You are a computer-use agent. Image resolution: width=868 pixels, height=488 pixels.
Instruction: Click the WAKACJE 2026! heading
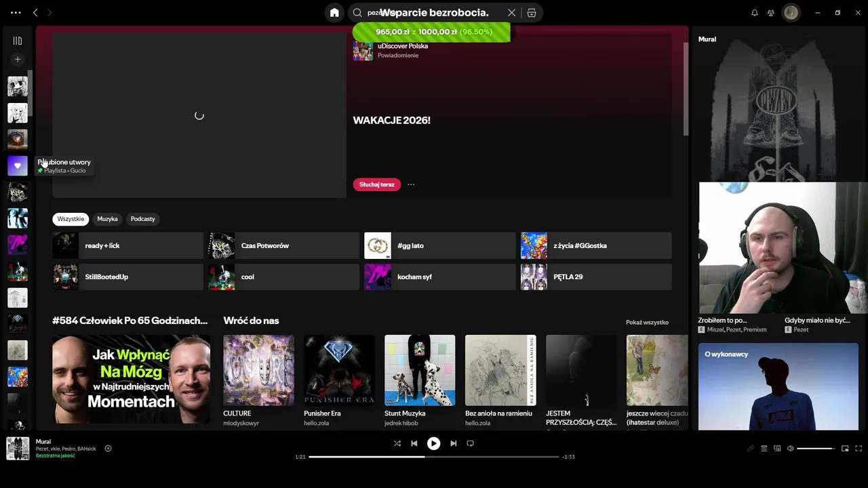click(391, 120)
